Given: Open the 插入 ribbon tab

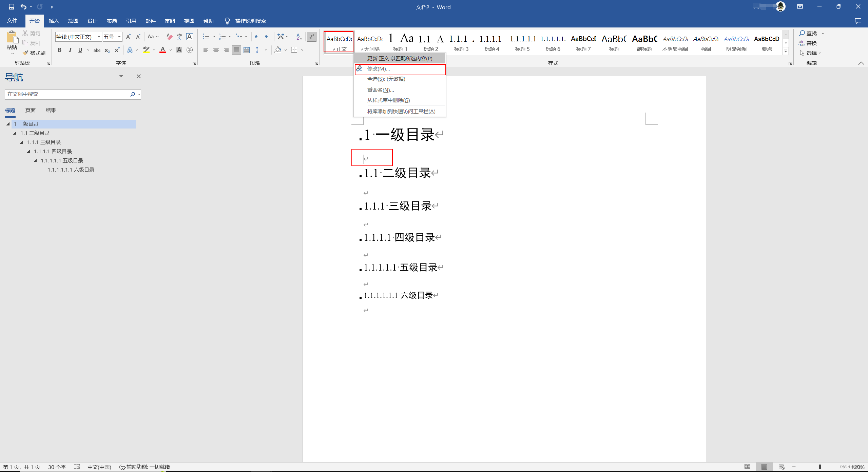Looking at the screenshot, I should 54,21.
